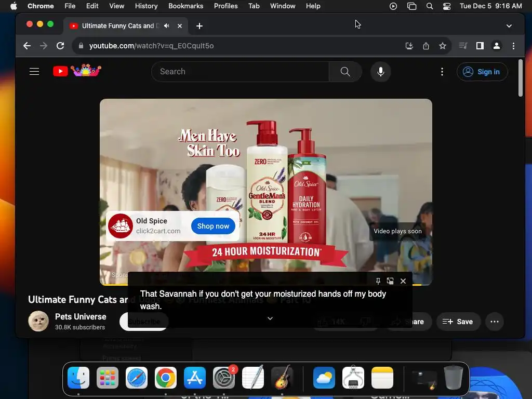Reload the current page
The image size is (532, 399).
point(60,46)
